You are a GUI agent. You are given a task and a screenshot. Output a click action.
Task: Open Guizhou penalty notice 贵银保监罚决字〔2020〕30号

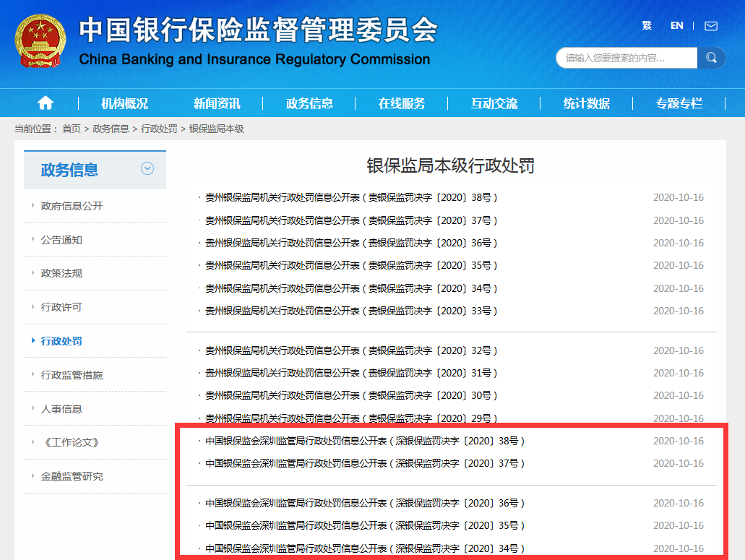tap(351, 395)
